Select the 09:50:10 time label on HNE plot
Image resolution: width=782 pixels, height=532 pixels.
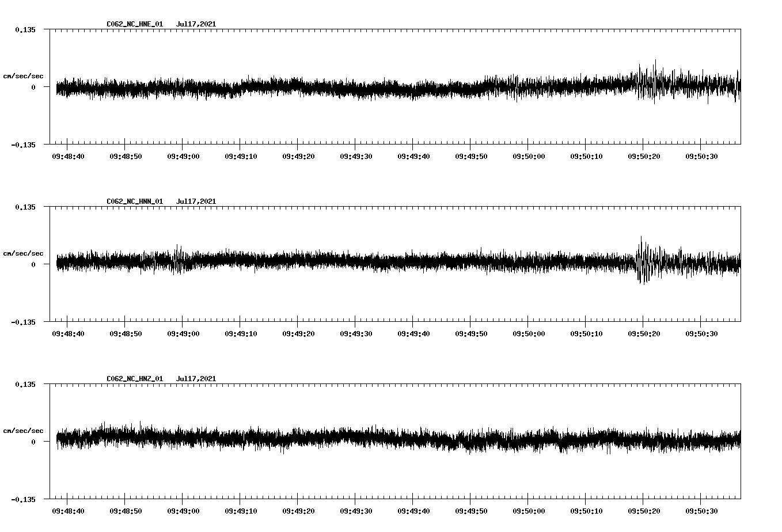[x=586, y=156]
